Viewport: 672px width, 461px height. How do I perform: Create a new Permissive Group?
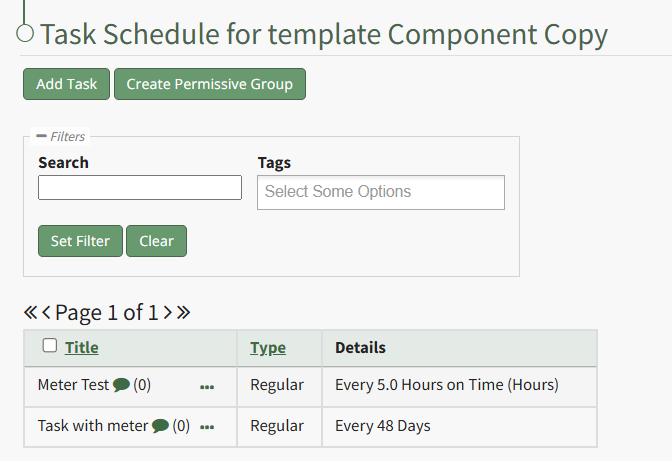[209, 84]
